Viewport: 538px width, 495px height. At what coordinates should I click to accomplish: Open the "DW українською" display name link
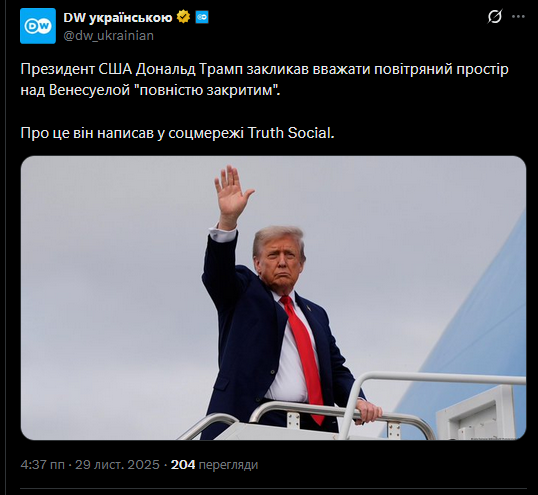[118, 17]
